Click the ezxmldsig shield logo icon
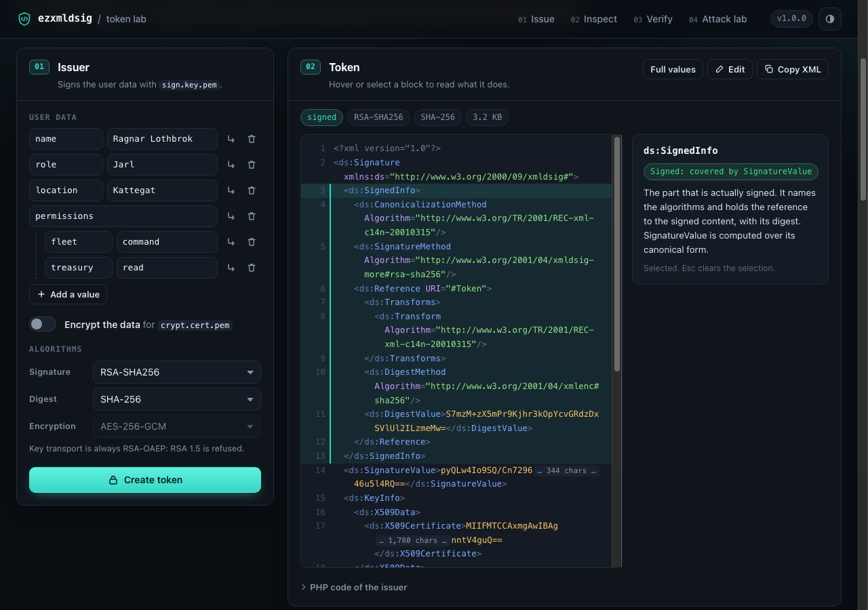Image resolution: width=868 pixels, height=610 pixels. (24, 19)
